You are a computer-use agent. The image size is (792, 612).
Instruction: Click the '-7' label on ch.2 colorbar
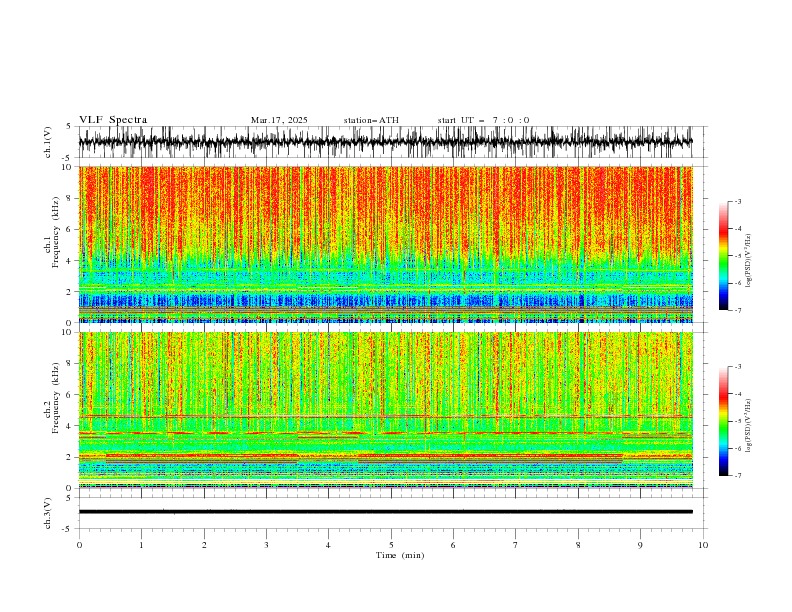[737, 476]
